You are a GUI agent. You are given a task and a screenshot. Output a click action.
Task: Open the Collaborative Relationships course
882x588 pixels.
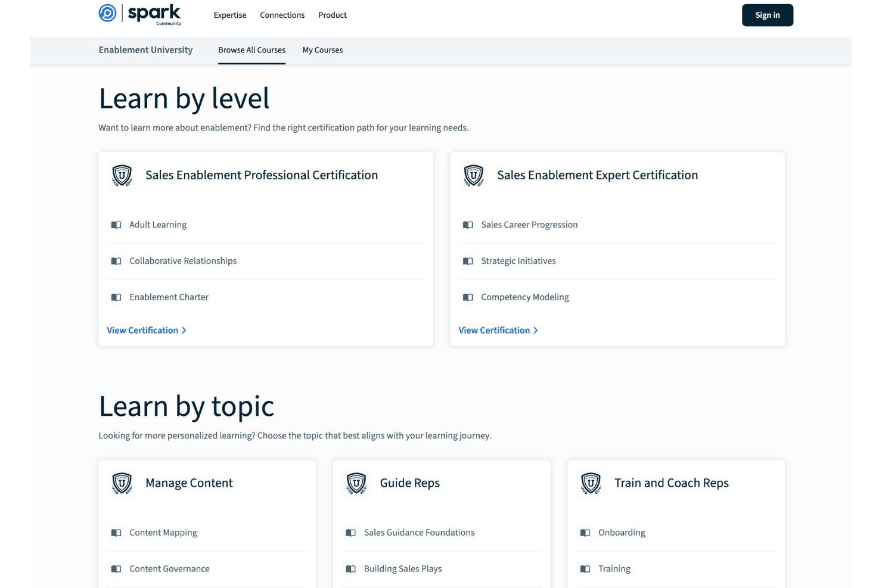pos(183,261)
